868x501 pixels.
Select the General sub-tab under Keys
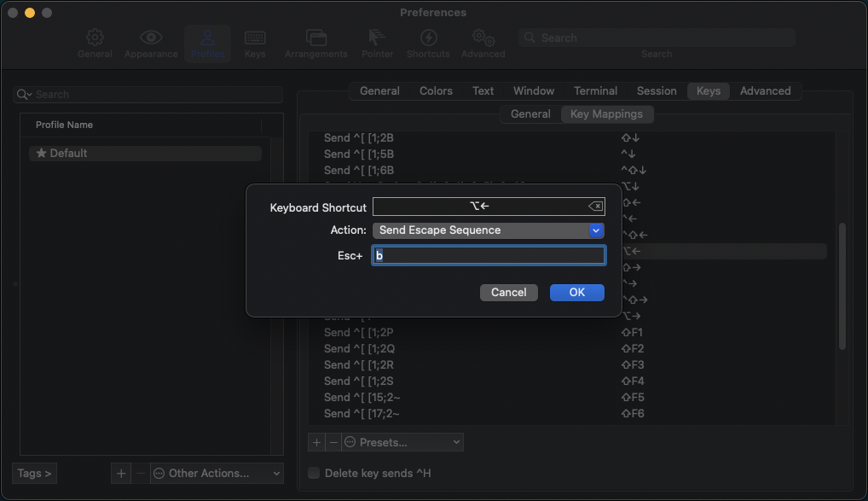pyautogui.click(x=530, y=114)
